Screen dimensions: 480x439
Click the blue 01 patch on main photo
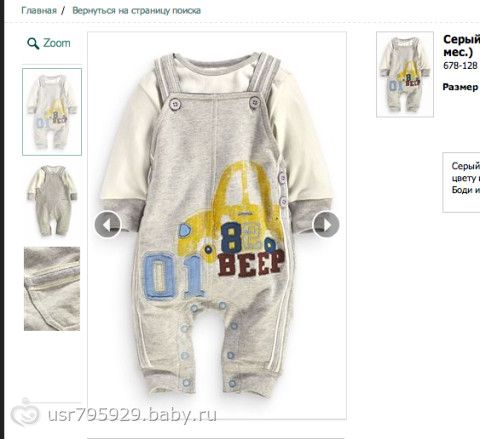click(173, 276)
